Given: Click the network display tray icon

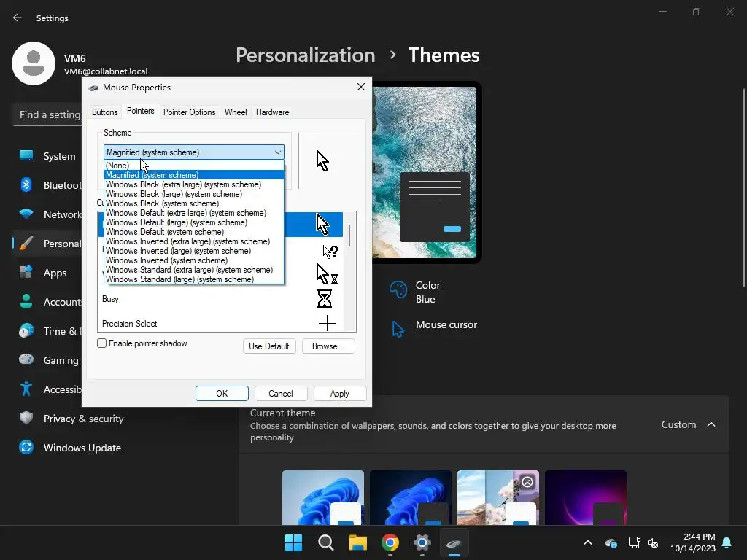Looking at the screenshot, I should pyautogui.click(x=634, y=542).
